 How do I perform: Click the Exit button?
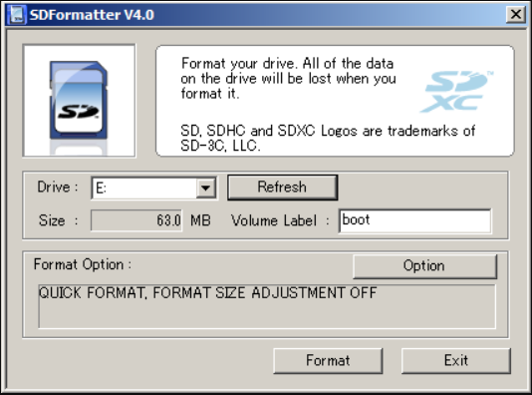coord(456,361)
